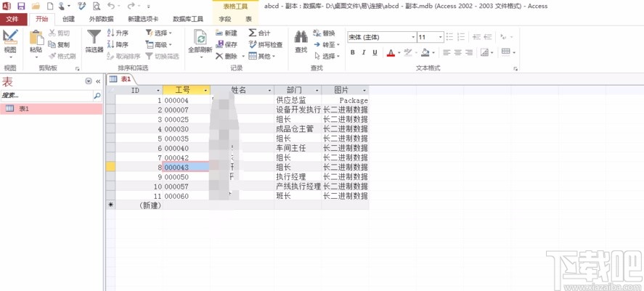Click the background fill color bucket
Image resolution: width=644 pixels, height=291 pixels.
425,52
